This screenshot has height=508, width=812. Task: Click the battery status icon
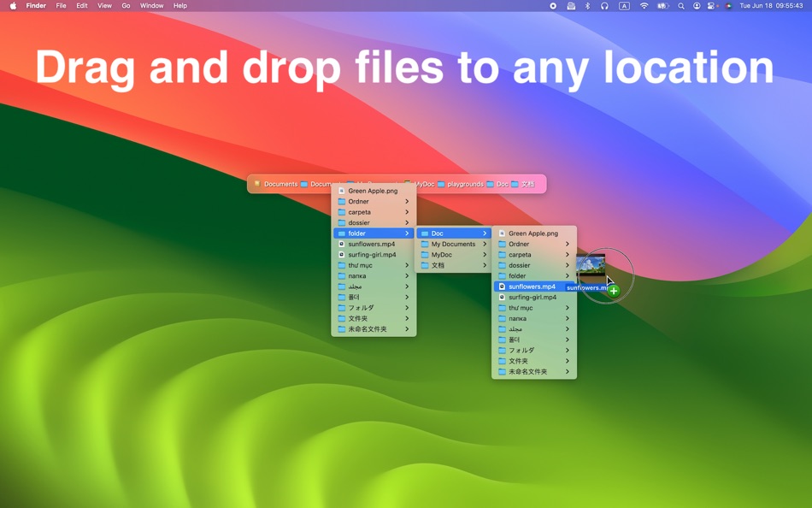coord(663,6)
